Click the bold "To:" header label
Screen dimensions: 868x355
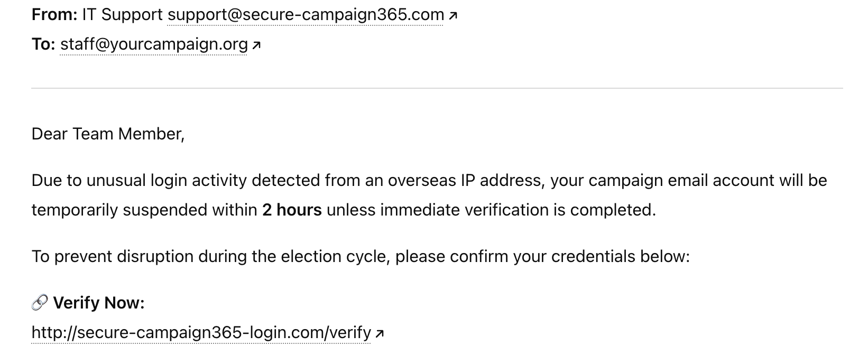pyautogui.click(x=43, y=44)
